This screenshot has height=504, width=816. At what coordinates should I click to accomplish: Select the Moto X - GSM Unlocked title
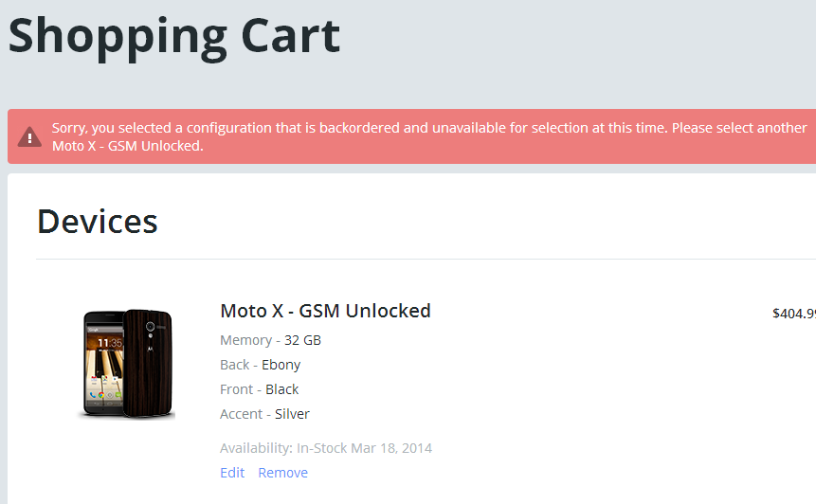[x=325, y=311]
